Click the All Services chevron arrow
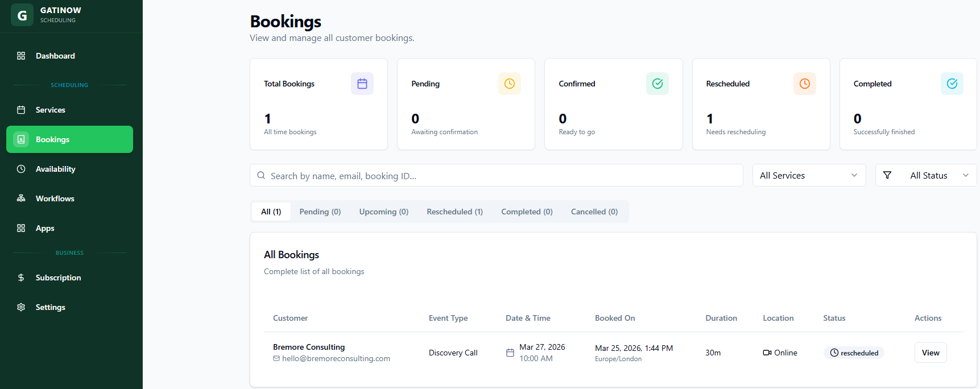Viewport: 980px width, 389px height. (x=854, y=175)
